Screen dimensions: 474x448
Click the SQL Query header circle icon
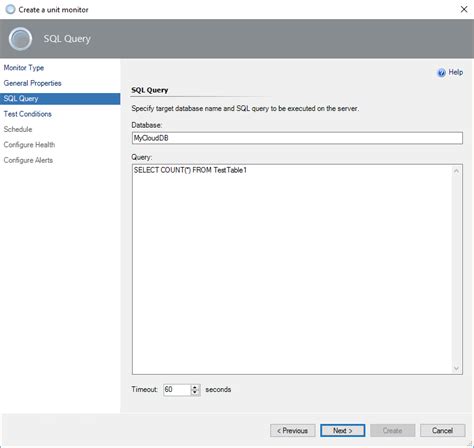[20, 39]
